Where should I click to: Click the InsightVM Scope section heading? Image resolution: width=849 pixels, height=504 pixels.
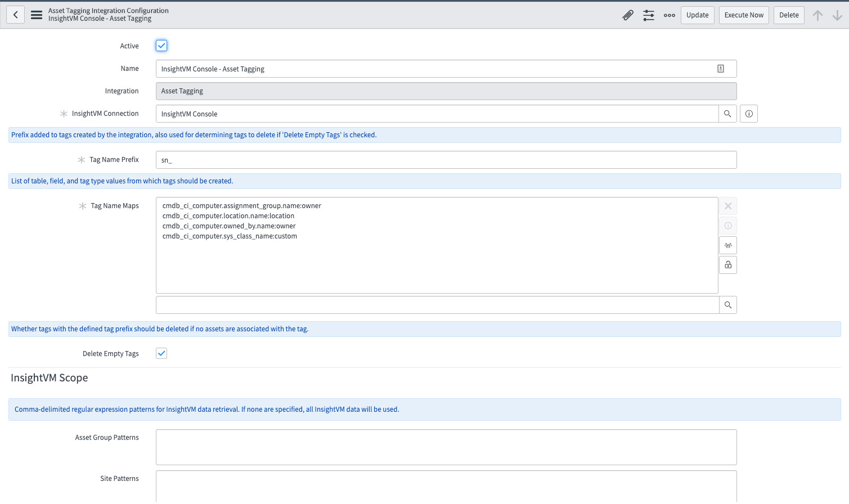50,378
